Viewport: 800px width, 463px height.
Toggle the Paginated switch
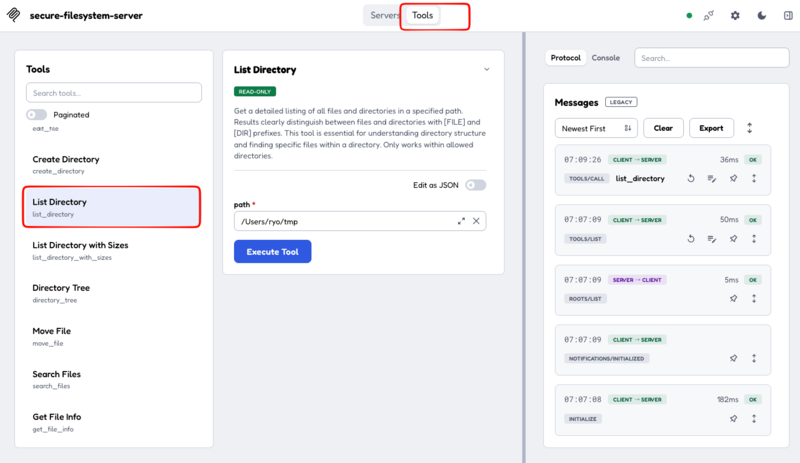[37, 115]
